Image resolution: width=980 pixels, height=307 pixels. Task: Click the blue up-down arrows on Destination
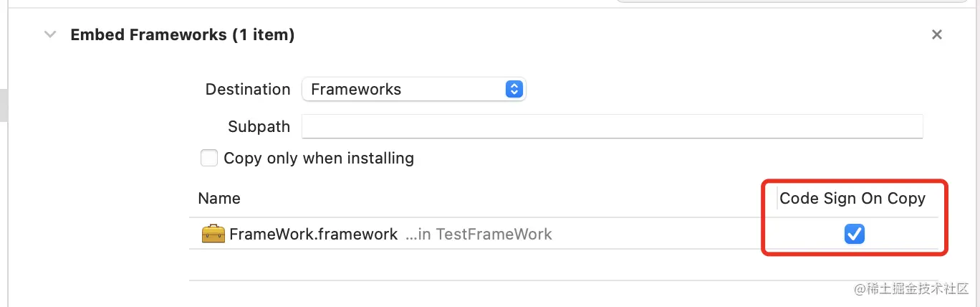[514, 90]
